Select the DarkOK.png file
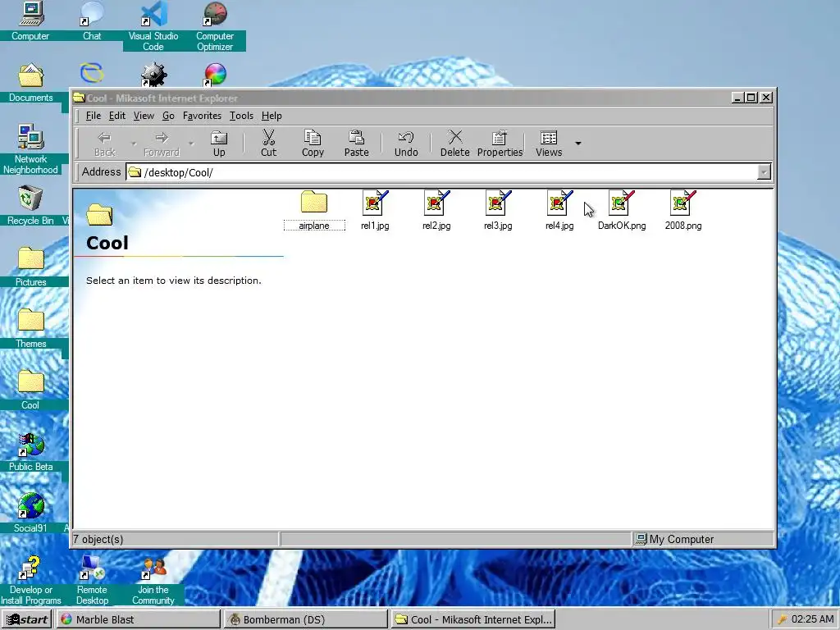The width and height of the screenshot is (840, 630). [x=622, y=211]
